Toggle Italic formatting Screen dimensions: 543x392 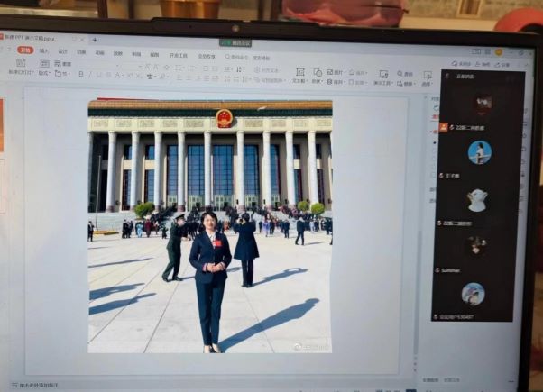click(90, 75)
